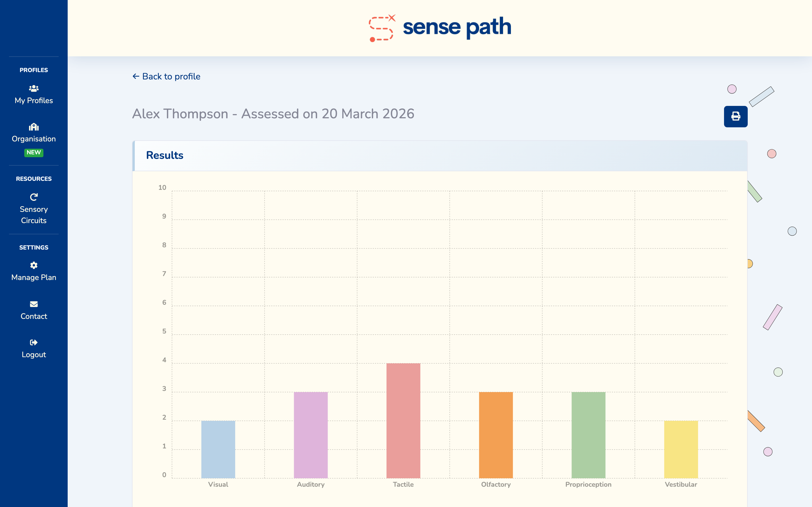The image size is (812, 507).
Task: Click the sense path logo at the top
Action: click(x=439, y=27)
